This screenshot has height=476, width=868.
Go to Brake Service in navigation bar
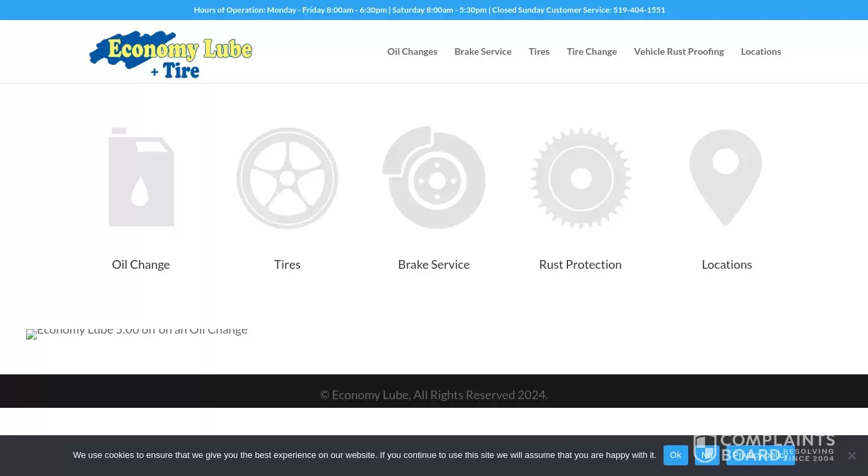pos(482,51)
